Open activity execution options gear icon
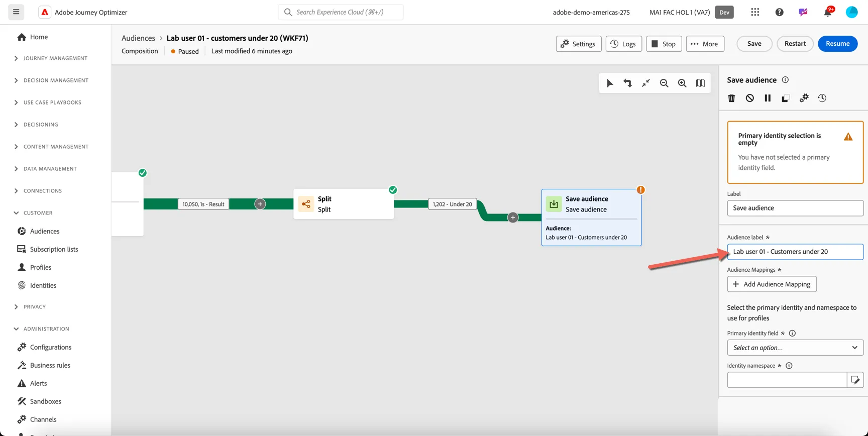Screen dimensions: 868x436 804,98
